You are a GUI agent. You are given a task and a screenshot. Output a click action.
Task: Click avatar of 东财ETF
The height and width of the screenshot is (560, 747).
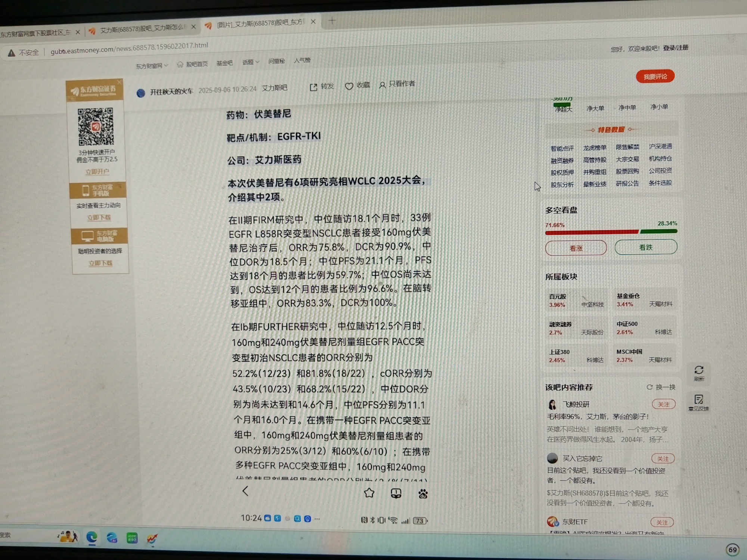[552, 521]
